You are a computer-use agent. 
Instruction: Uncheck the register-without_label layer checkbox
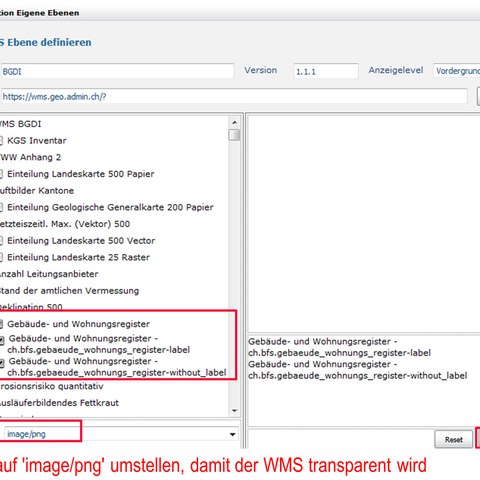click(x=2, y=363)
